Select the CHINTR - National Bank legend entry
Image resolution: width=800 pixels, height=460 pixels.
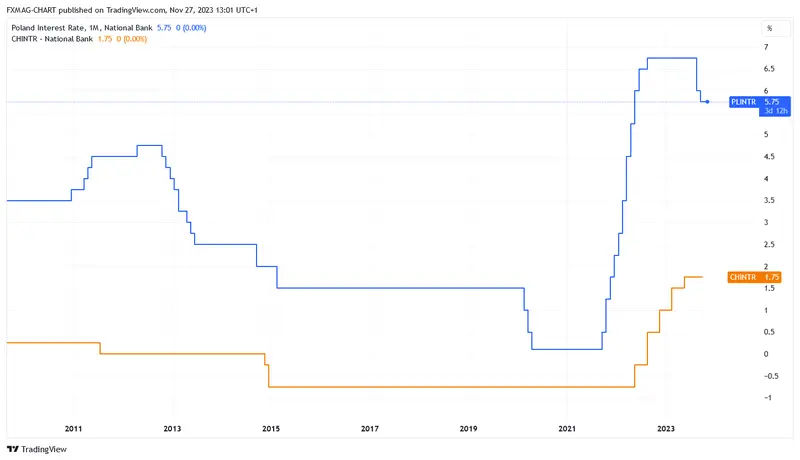(x=53, y=38)
